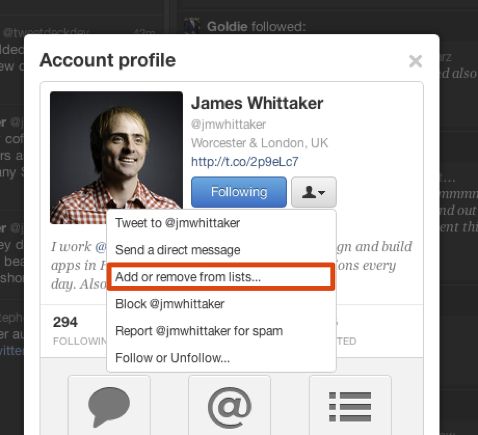This screenshot has height=435, width=478.
Task: Open the lists icon button
Action: click(x=350, y=406)
